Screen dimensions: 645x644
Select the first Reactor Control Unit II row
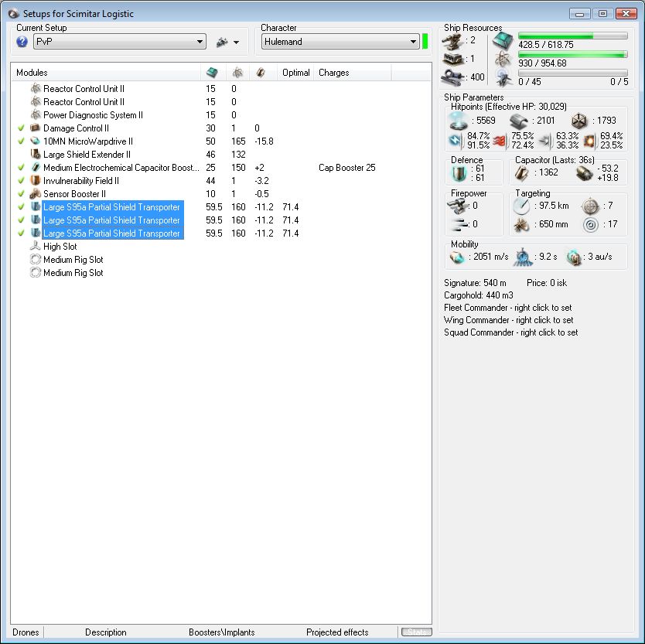[221, 88]
